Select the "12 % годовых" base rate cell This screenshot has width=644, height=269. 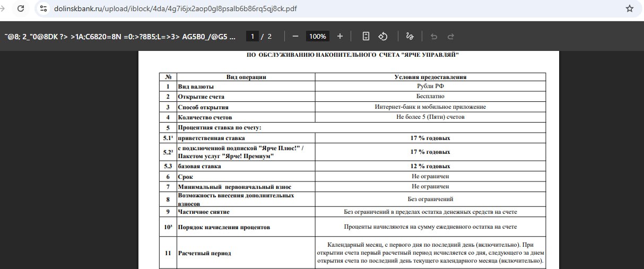click(x=430, y=166)
